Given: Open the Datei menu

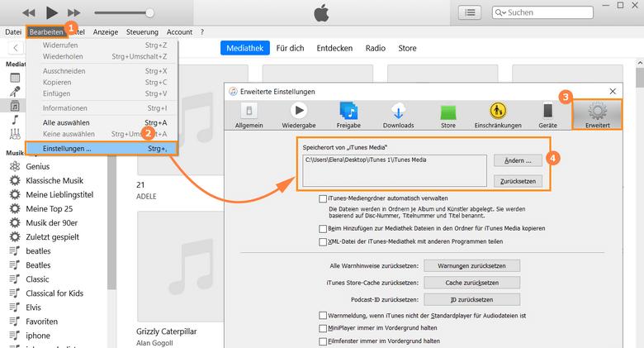Looking at the screenshot, I should coord(13,31).
